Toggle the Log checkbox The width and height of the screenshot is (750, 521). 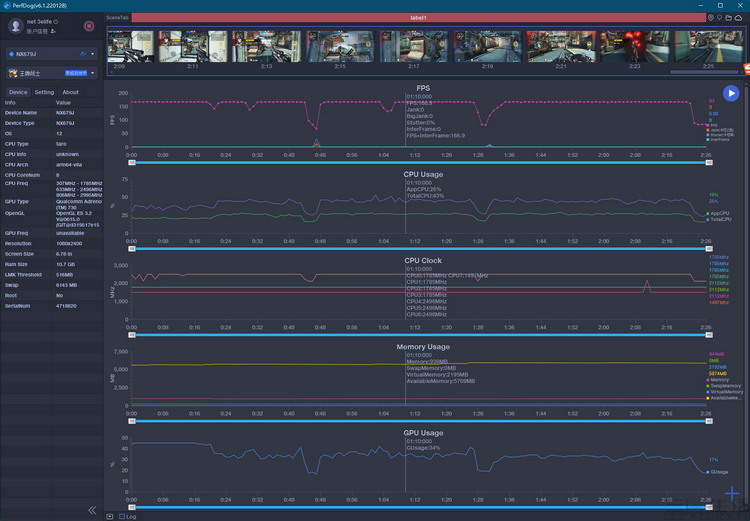121,516
